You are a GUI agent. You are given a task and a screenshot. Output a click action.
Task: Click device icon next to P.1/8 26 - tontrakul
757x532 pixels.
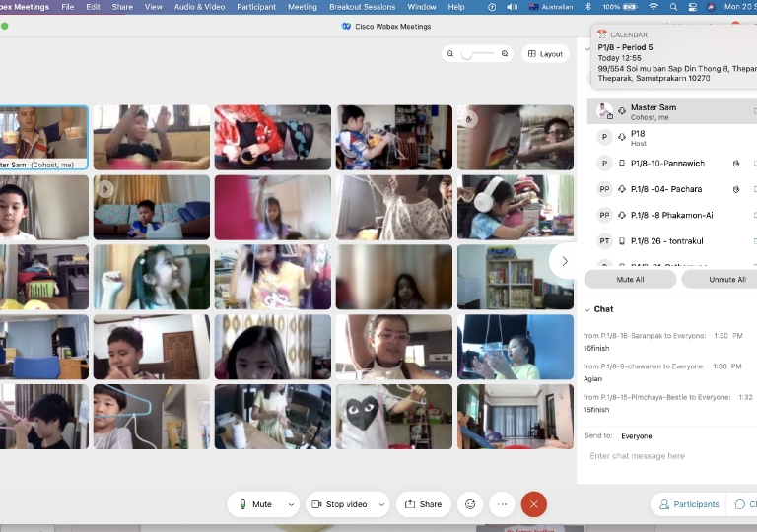[x=622, y=241]
